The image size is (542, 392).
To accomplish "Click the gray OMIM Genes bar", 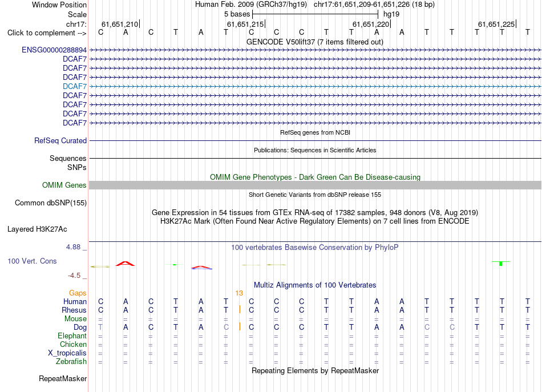I will click(315, 185).
